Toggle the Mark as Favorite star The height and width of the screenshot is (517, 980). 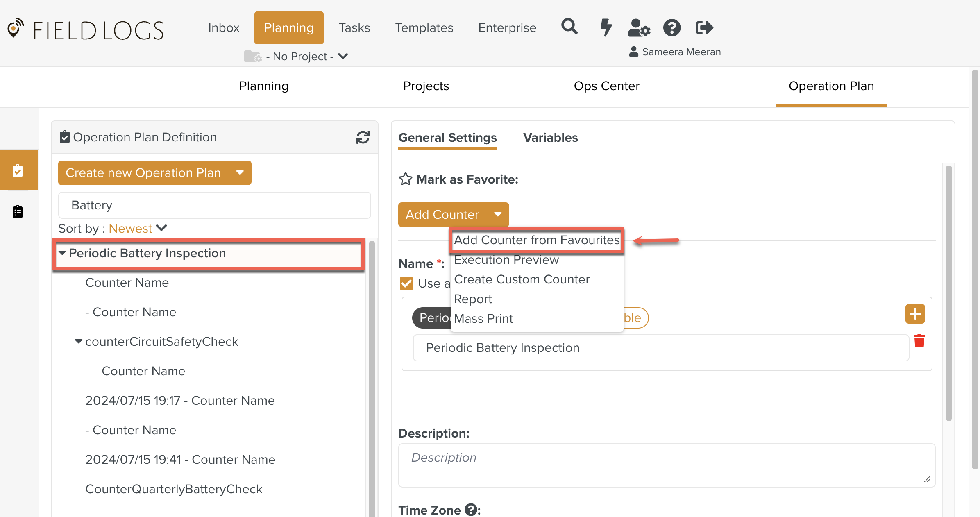pos(405,179)
